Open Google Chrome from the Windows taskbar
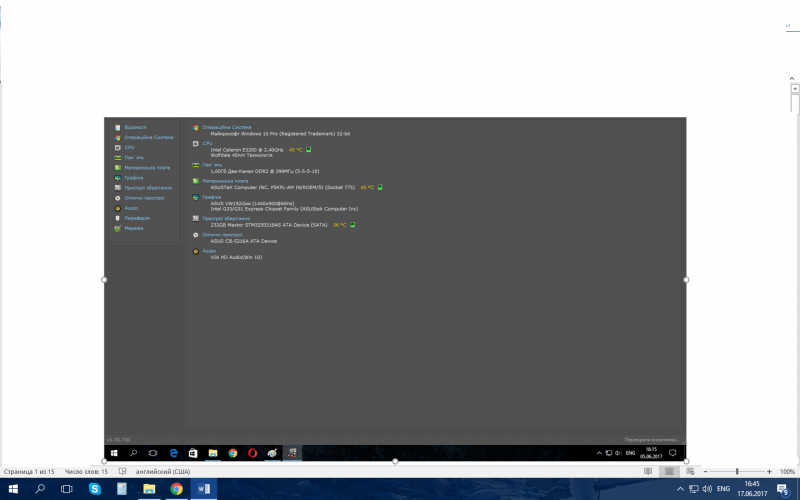800x500 pixels. coord(176,489)
